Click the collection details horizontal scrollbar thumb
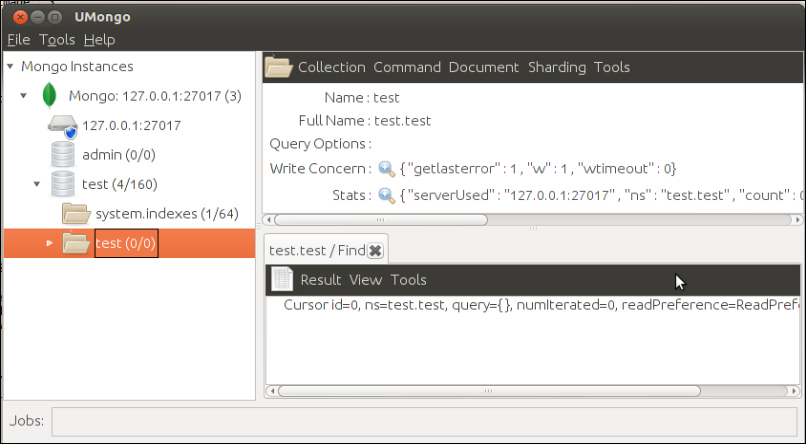This screenshot has width=806, height=444. coord(381,220)
